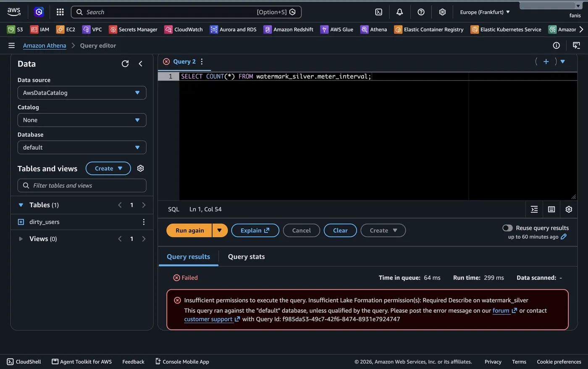Go to next Tables page
The height and width of the screenshot is (369, 588).
coord(144,205)
